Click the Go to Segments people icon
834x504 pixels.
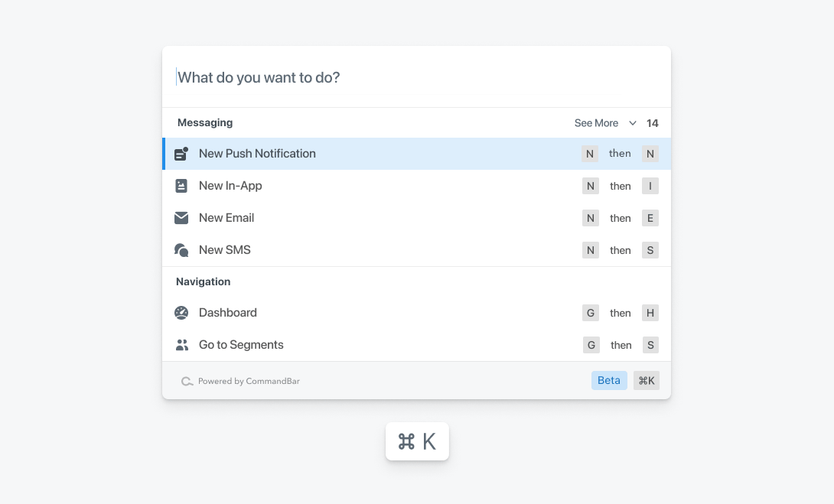[182, 345]
